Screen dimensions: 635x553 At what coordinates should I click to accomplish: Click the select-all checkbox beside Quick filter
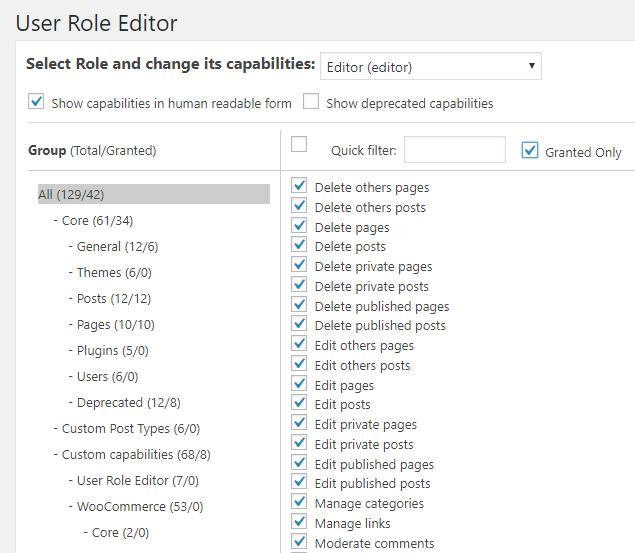[x=299, y=145]
